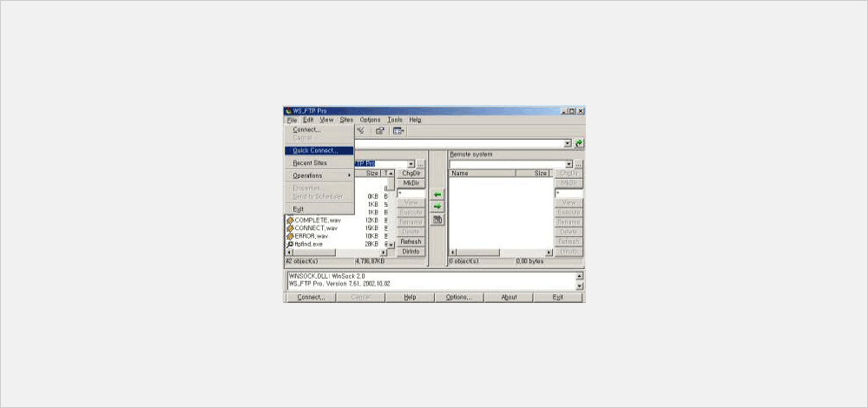Open the Sites menu

click(x=346, y=120)
